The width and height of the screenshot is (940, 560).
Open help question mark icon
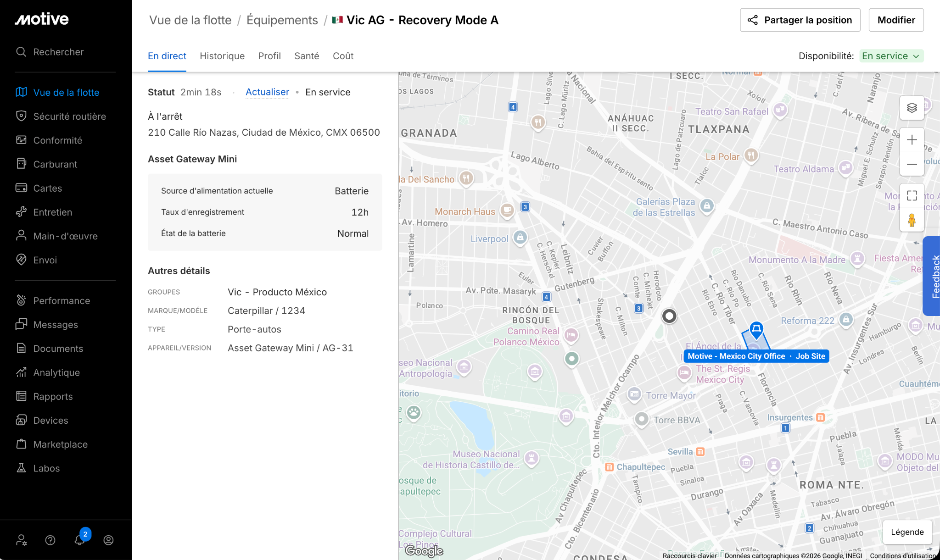pyautogui.click(x=50, y=540)
